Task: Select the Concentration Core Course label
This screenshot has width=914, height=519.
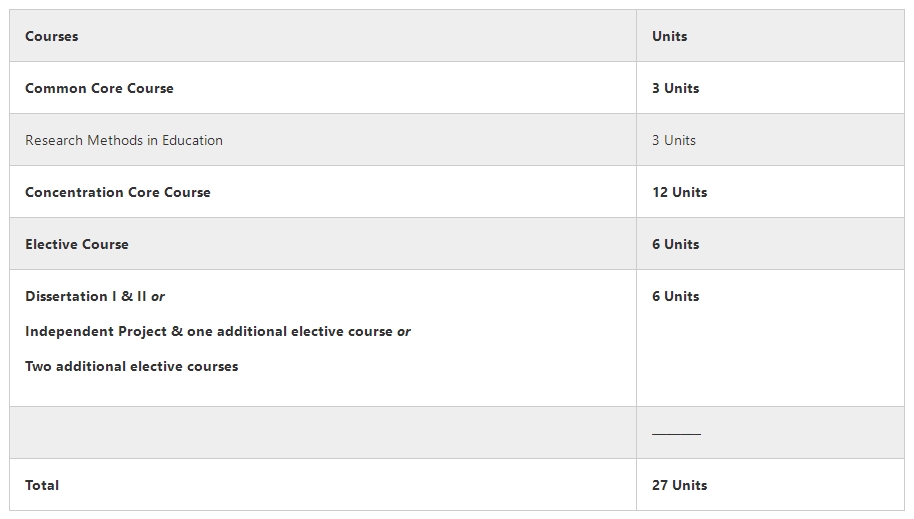Action: (118, 192)
